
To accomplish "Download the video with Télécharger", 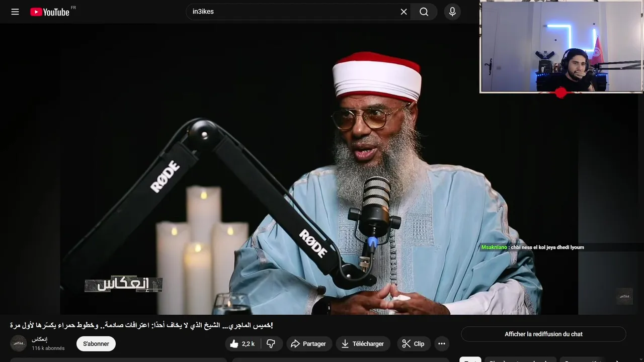I will pos(363,344).
